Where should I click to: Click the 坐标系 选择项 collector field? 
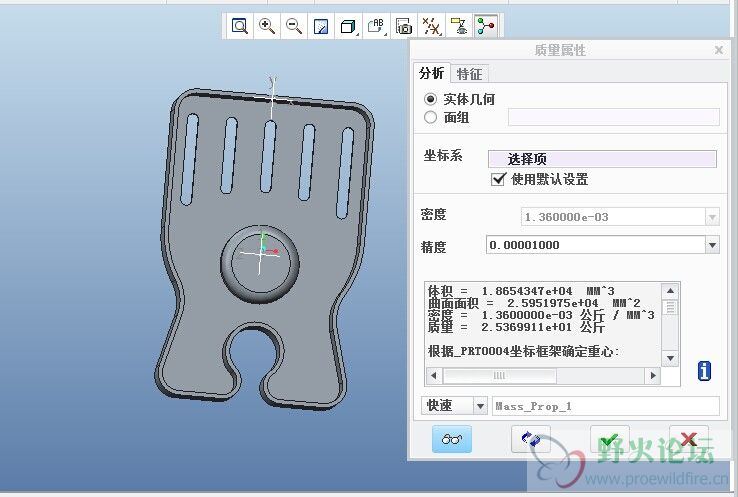pyautogui.click(x=602, y=159)
